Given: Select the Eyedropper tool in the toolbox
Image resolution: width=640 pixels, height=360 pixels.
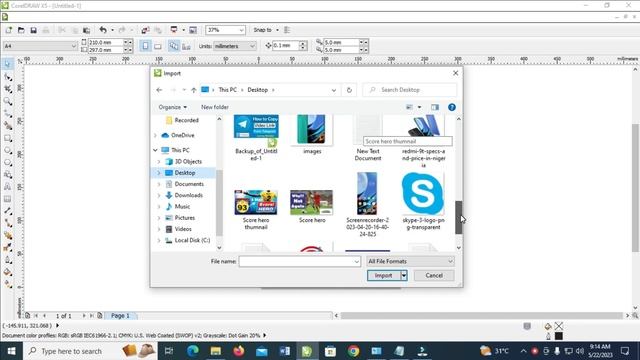Looking at the screenshot, I should click(x=7, y=247).
